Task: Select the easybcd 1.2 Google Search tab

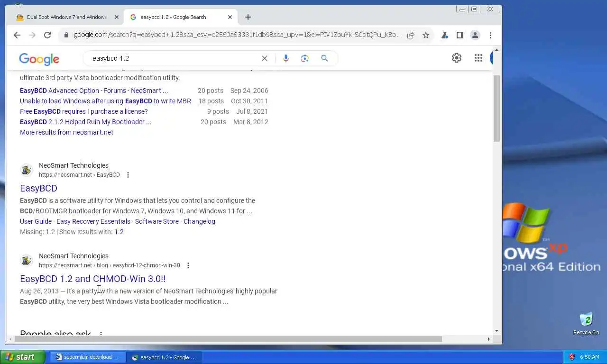Action: (180, 17)
